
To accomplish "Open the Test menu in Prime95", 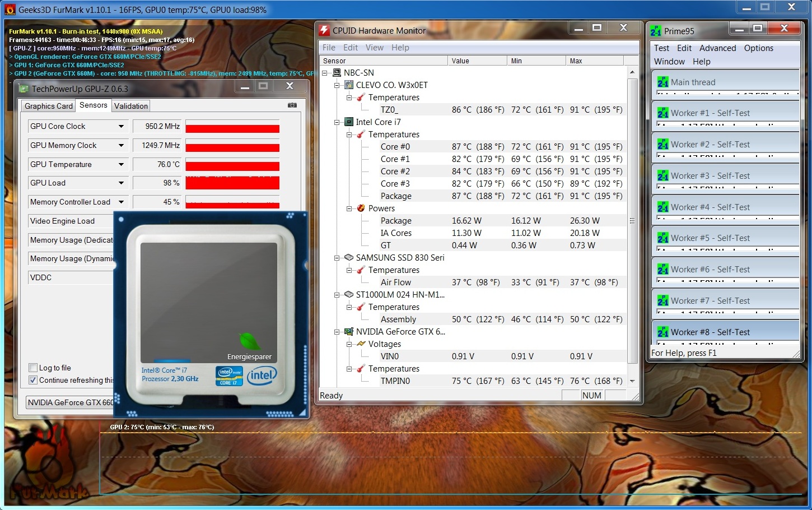I will point(661,48).
